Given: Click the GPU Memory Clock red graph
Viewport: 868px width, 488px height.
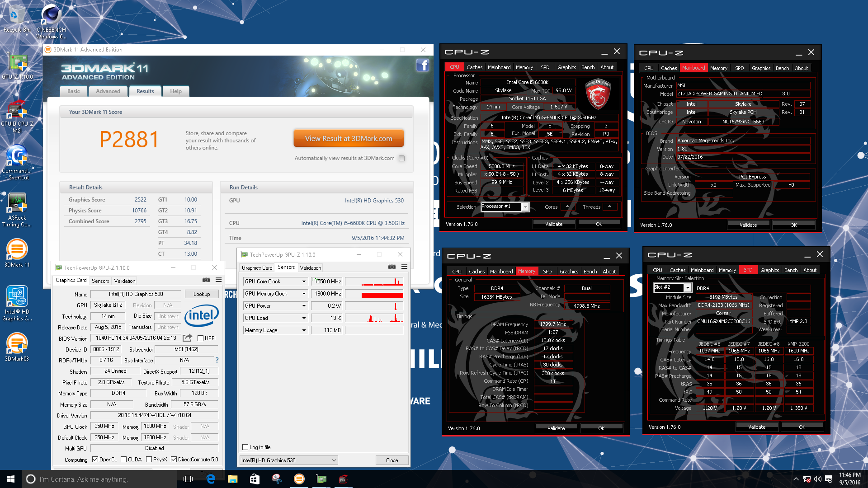Looking at the screenshot, I should point(374,294).
